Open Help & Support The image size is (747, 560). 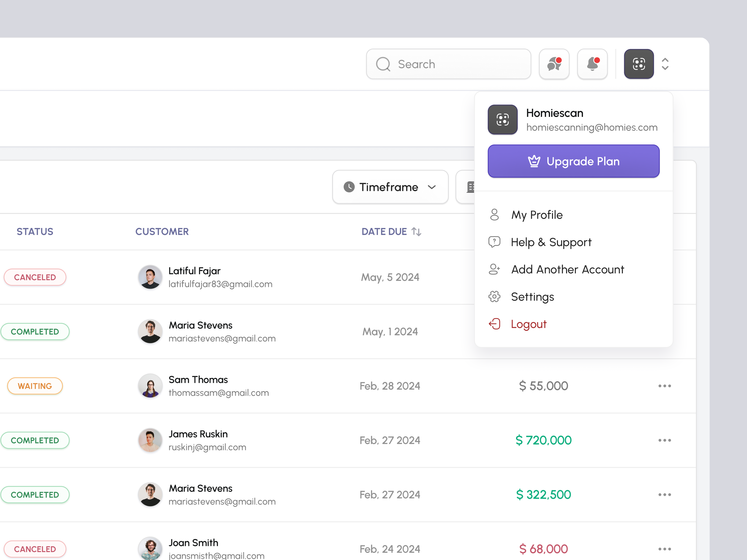(551, 242)
